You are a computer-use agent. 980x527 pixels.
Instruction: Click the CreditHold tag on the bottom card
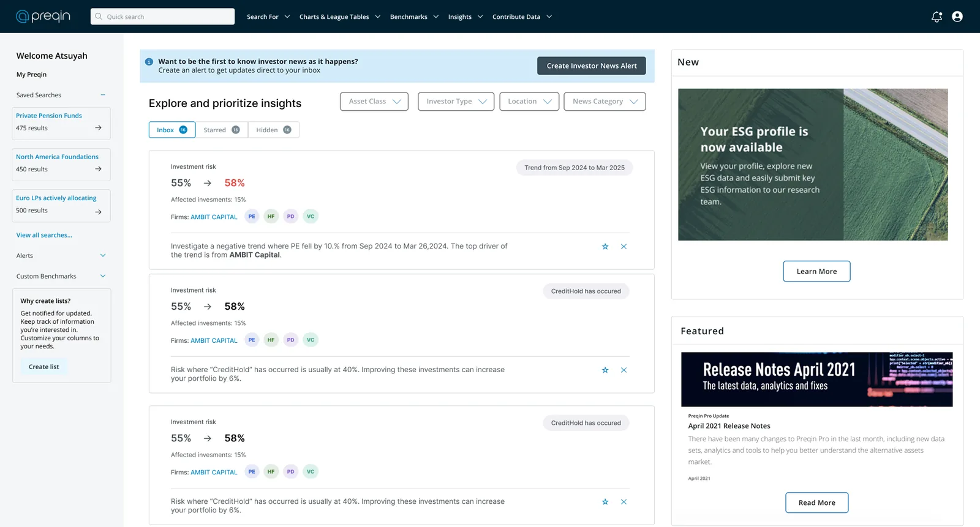[586, 423]
